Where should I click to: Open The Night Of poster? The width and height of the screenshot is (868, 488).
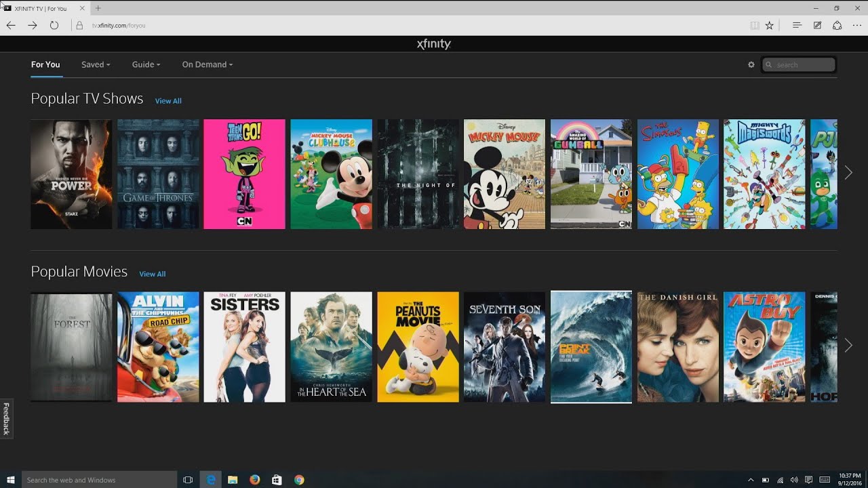418,174
